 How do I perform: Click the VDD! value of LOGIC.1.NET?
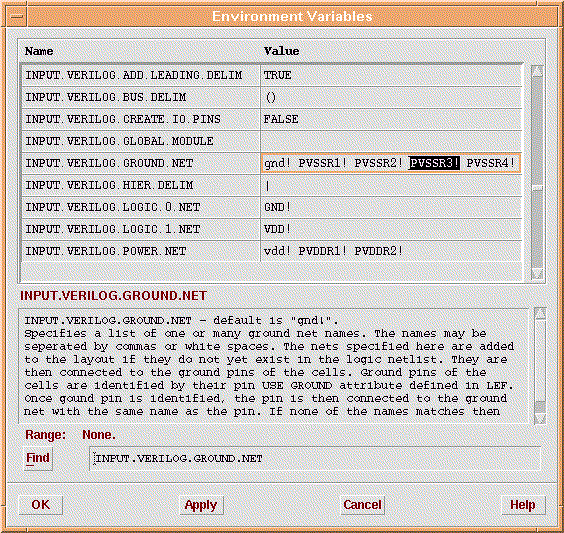277,229
